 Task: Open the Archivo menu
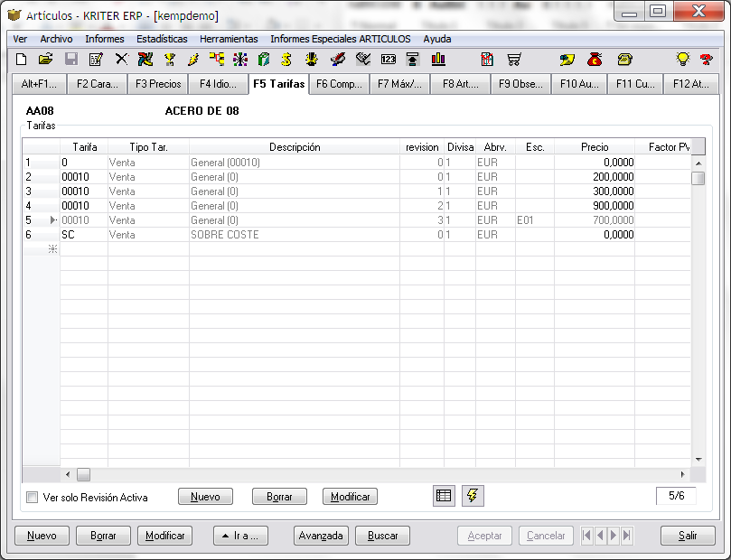56,39
